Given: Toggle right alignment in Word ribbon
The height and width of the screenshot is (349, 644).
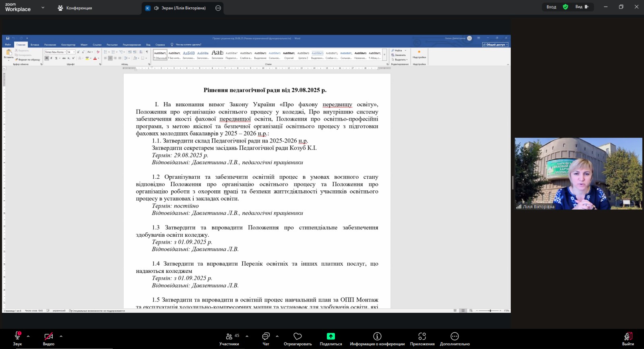Looking at the screenshot, I should pos(115,58).
